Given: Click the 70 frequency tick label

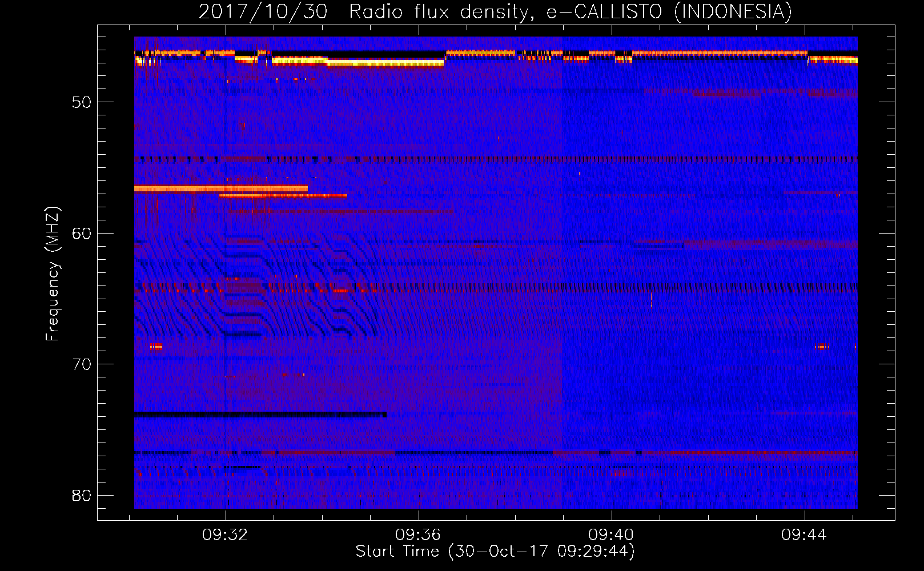Looking at the screenshot, I should pos(82,364).
